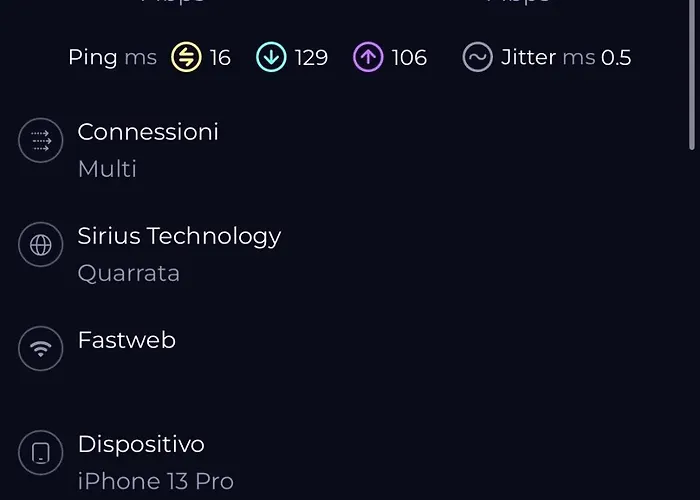Tap the Dispositivo phone icon
700x500 pixels.
[x=41, y=453]
